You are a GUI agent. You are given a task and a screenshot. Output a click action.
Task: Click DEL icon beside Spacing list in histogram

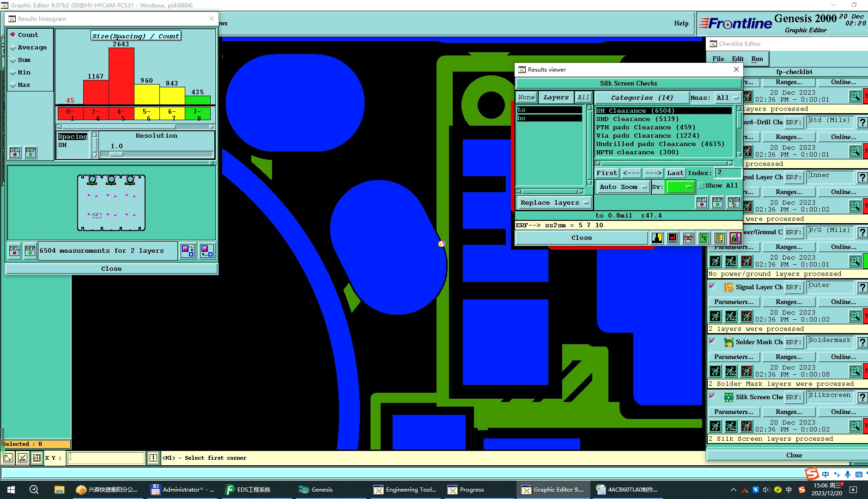click(x=15, y=152)
